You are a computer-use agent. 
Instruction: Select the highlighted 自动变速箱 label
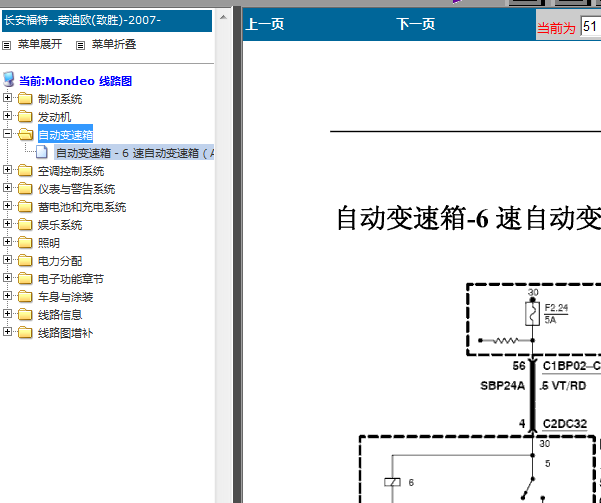point(66,135)
